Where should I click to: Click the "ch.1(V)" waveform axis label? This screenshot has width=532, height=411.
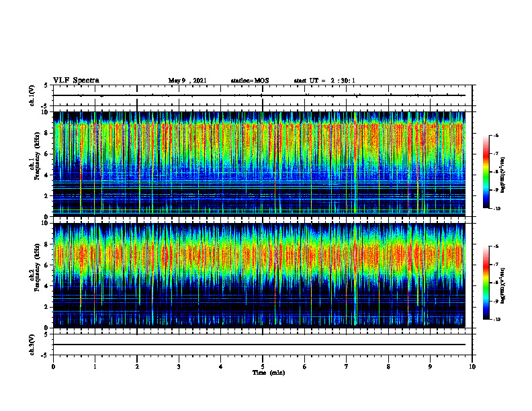tap(32, 95)
